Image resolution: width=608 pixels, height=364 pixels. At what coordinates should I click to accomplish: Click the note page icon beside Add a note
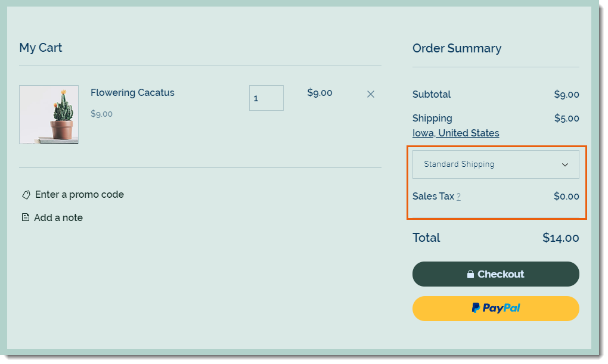click(x=25, y=217)
